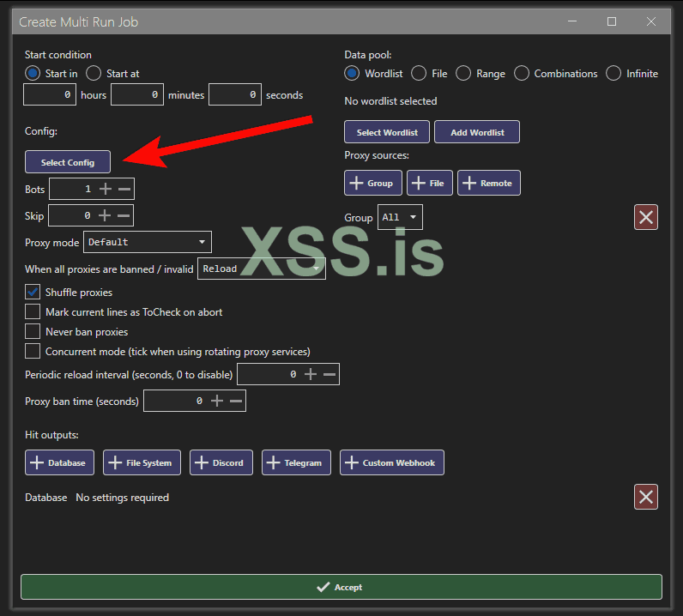The width and height of the screenshot is (683, 616).
Task: Tick the Concurrent mode checkbox
Action: pyautogui.click(x=33, y=351)
